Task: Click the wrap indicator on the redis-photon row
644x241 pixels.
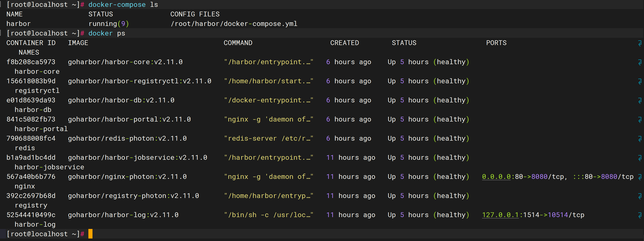Action: pos(640,139)
